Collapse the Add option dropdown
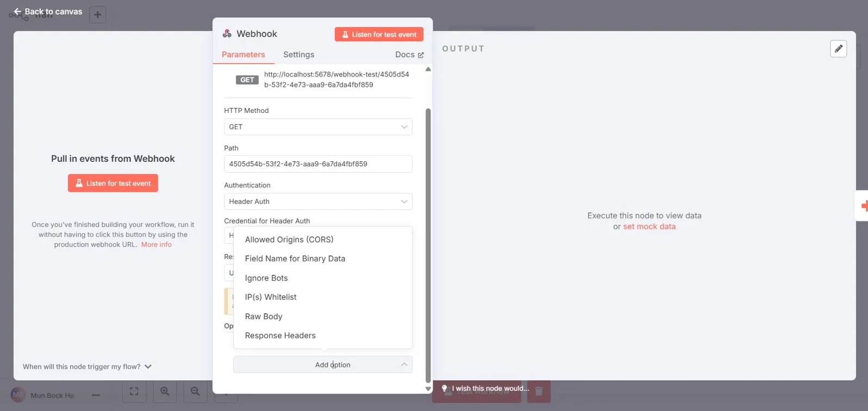Image resolution: width=868 pixels, height=411 pixels. tap(323, 365)
